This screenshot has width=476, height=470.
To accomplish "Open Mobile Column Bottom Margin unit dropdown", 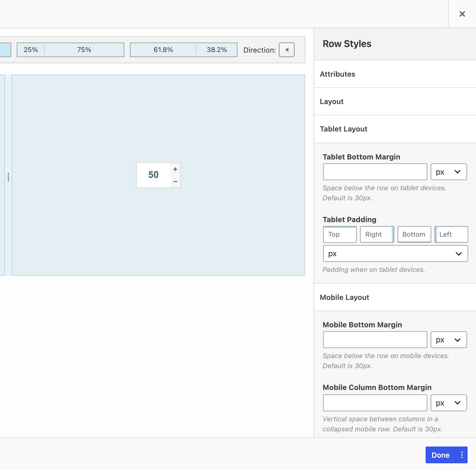I will click(x=449, y=403).
